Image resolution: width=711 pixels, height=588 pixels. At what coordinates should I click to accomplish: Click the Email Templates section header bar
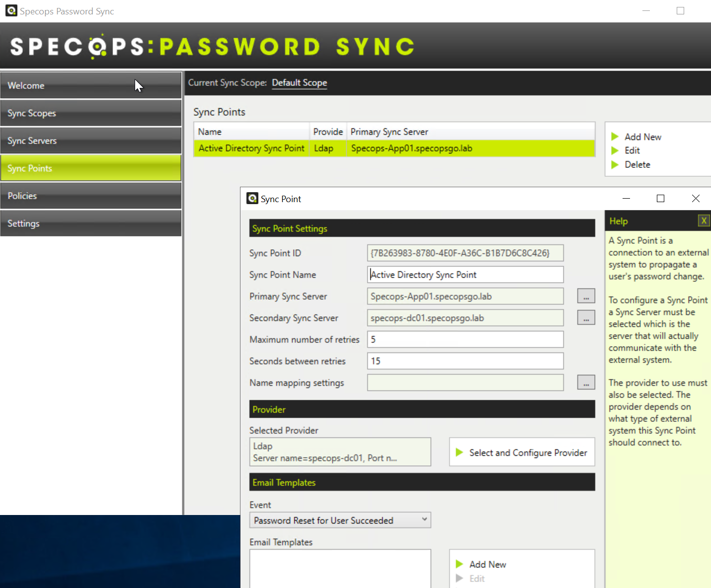[x=422, y=482]
